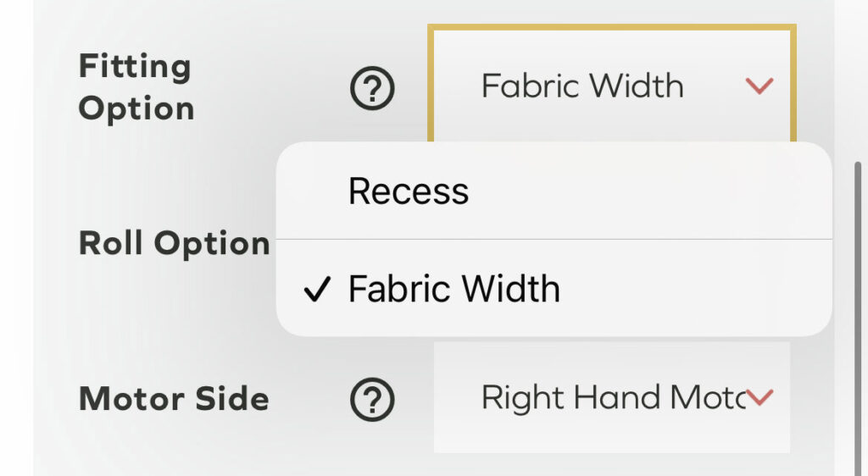Click the 'Right Hand Moto' text in the field
Screen dimensions: 868x476
pos(612,397)
